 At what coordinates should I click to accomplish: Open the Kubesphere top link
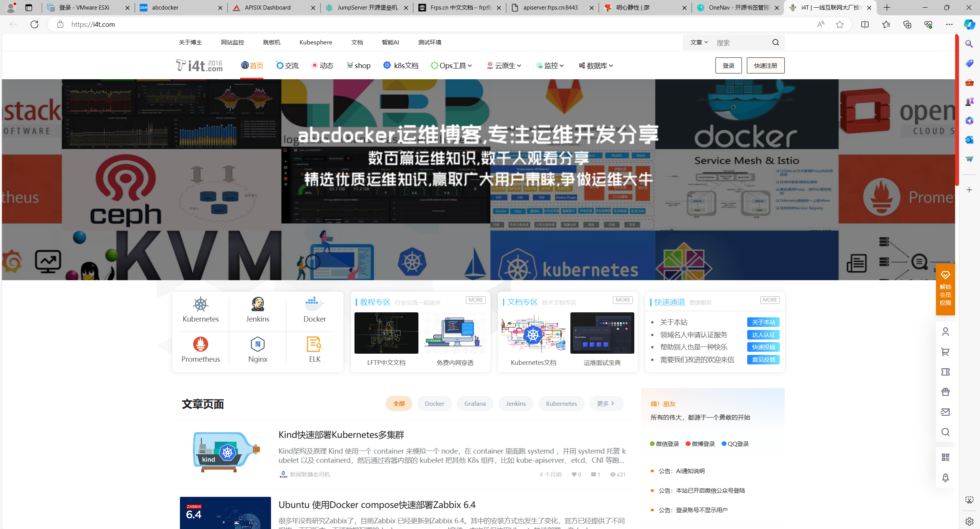tap(316, 42)
